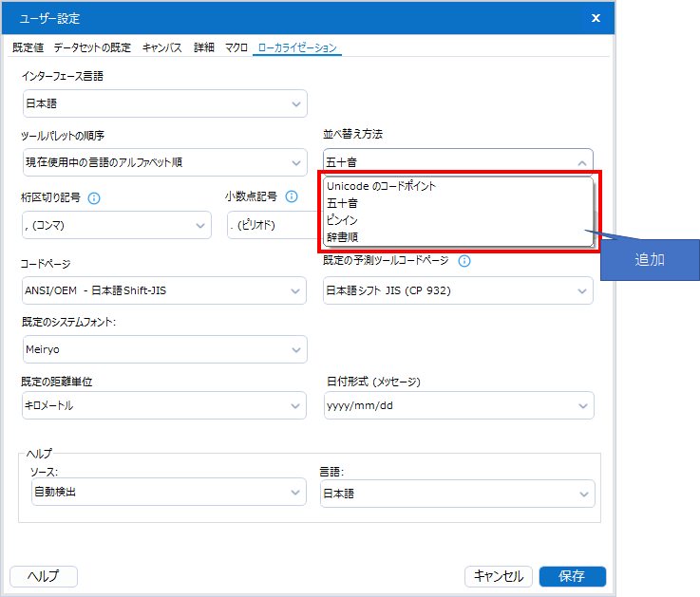Go to the キャンバス tab
The width and height of the screenshot is (700, 597).
point(162,47)
